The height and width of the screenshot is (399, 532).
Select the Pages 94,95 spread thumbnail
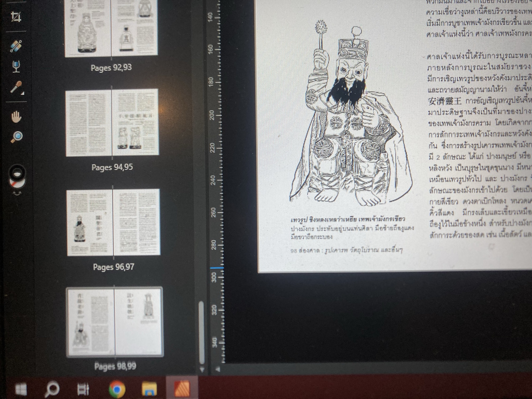point(112,122)
